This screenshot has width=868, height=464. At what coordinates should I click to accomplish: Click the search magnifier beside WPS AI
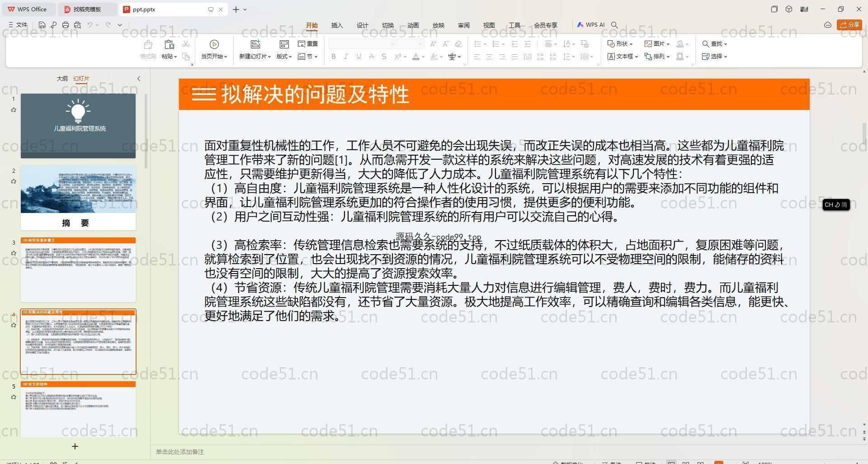point(614,25)
